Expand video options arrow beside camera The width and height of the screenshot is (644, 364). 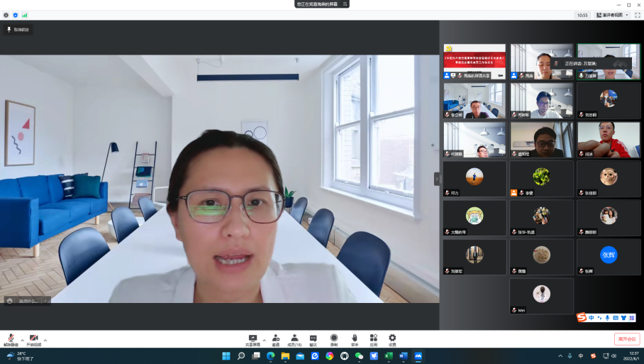(45, 341)
